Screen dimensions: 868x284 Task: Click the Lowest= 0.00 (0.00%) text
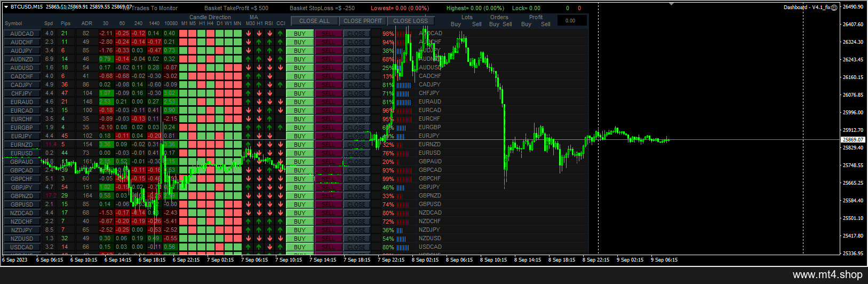pos(400,8)
